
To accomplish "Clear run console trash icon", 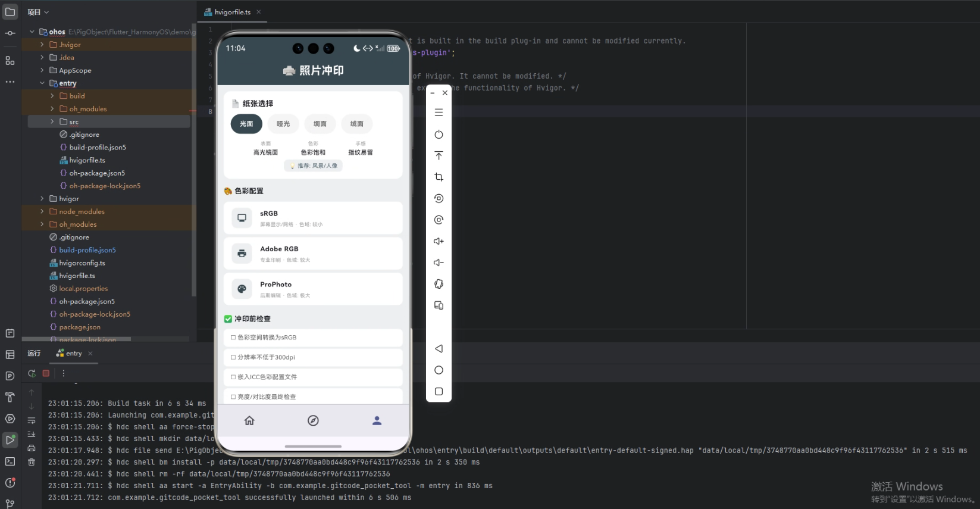I will [x=32, y=462].
